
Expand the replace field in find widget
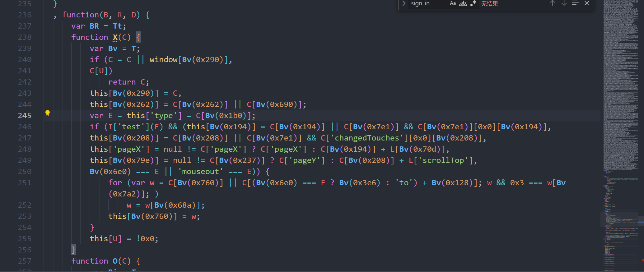[404, 3]
